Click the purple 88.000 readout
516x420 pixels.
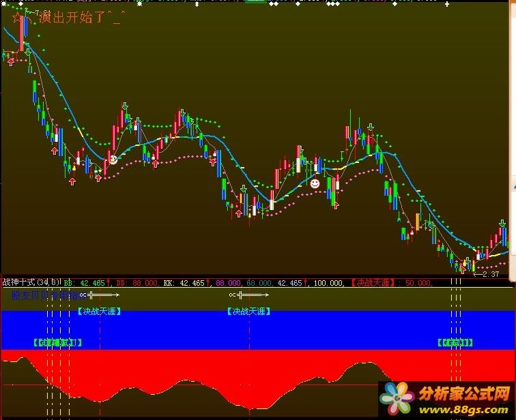(228, 283)
